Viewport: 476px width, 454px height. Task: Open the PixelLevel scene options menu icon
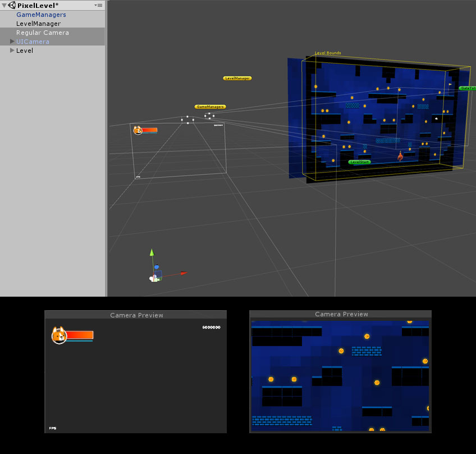point(99,5)
